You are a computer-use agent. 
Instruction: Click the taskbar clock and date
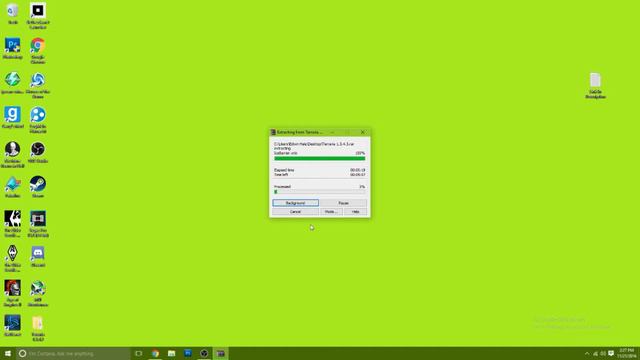point(627,353)
